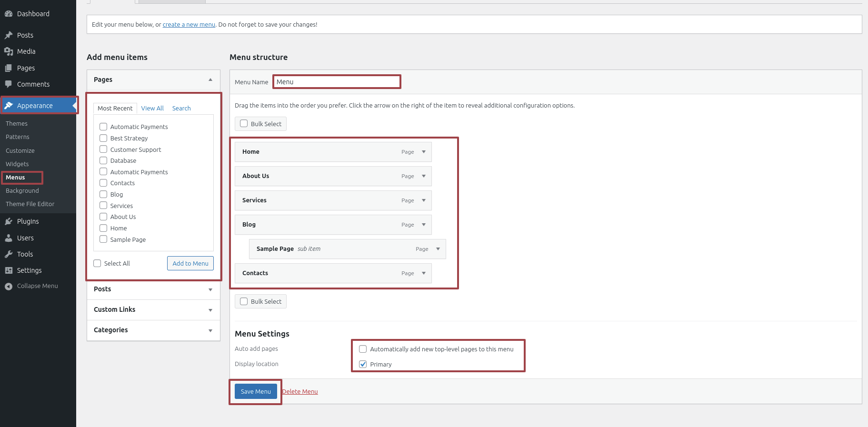This screenshot has height=427, width=868.
Task: Enable the top Bulk Select checkbox
Action: click(x=244, y=123)
